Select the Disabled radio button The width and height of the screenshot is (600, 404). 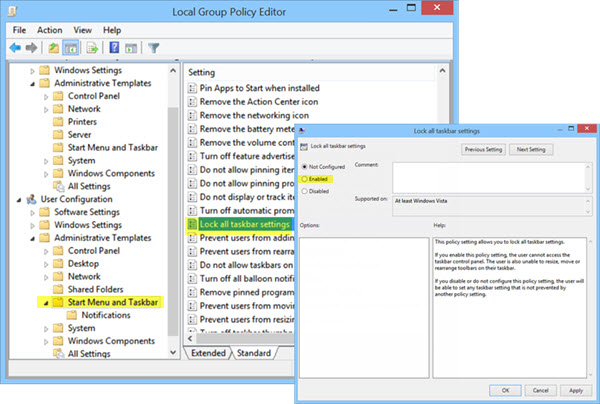pos(305,191)
